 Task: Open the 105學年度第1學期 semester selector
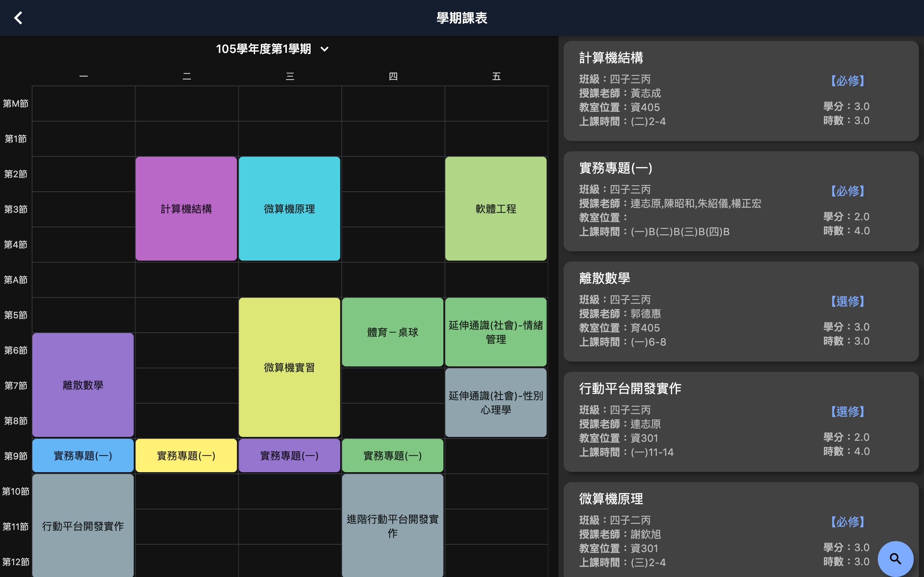pos(263,49)
